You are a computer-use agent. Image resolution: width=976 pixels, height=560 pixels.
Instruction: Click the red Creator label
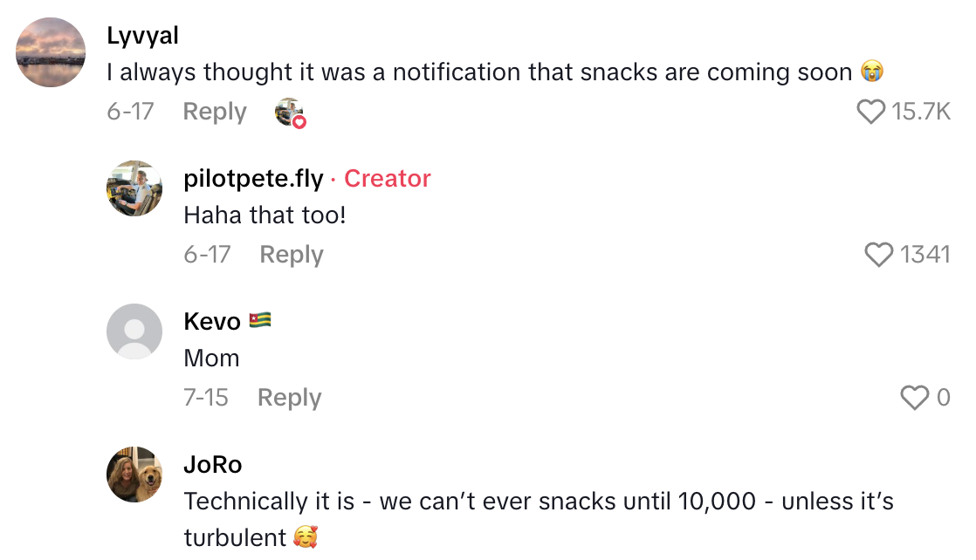(388, 179)
